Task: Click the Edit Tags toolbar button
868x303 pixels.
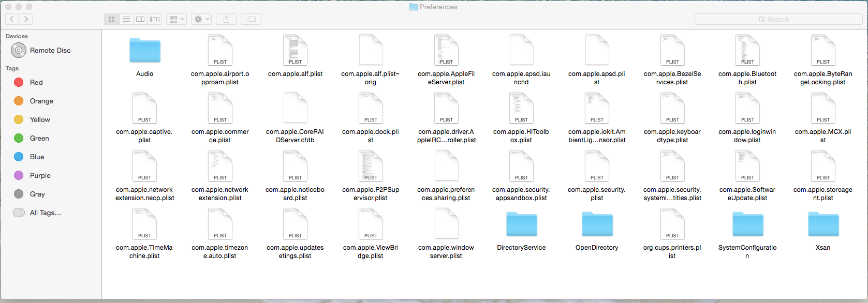Action: point(251,19)
